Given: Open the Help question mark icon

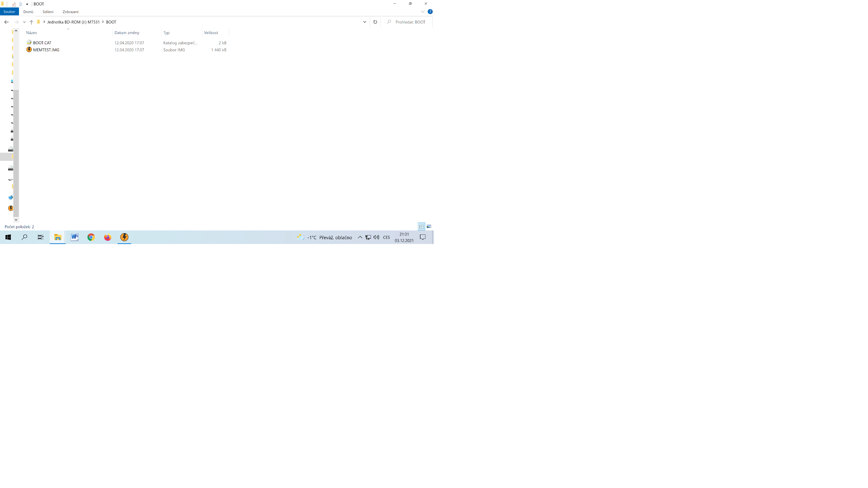Looking at the screenshot, I should click(430, 12).
